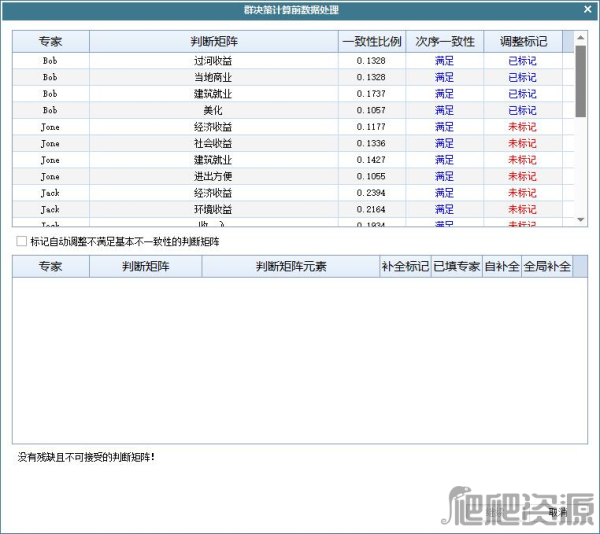Click the 已填专家 column header
Viewport: 600px width, 534px height.
(x=456, y=267)
